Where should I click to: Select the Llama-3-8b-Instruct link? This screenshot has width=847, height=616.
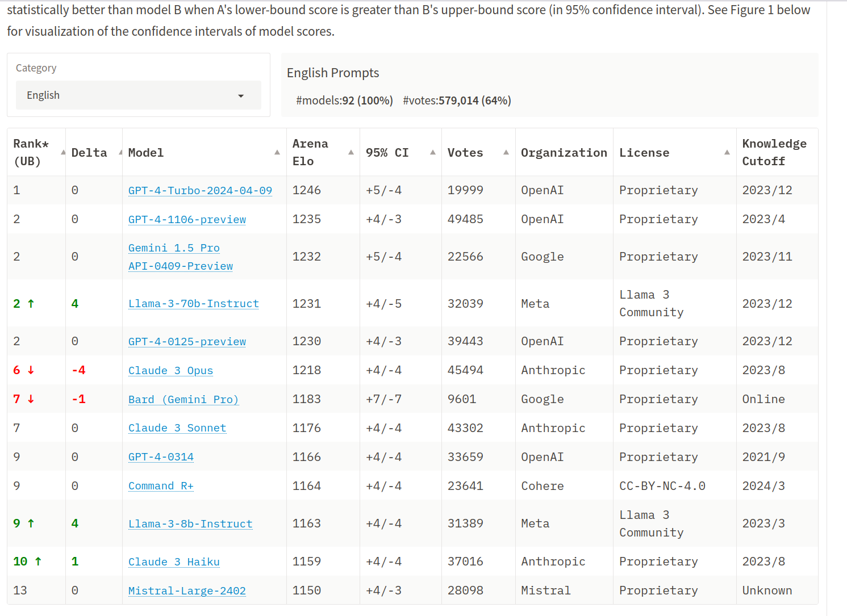(190, 524)
